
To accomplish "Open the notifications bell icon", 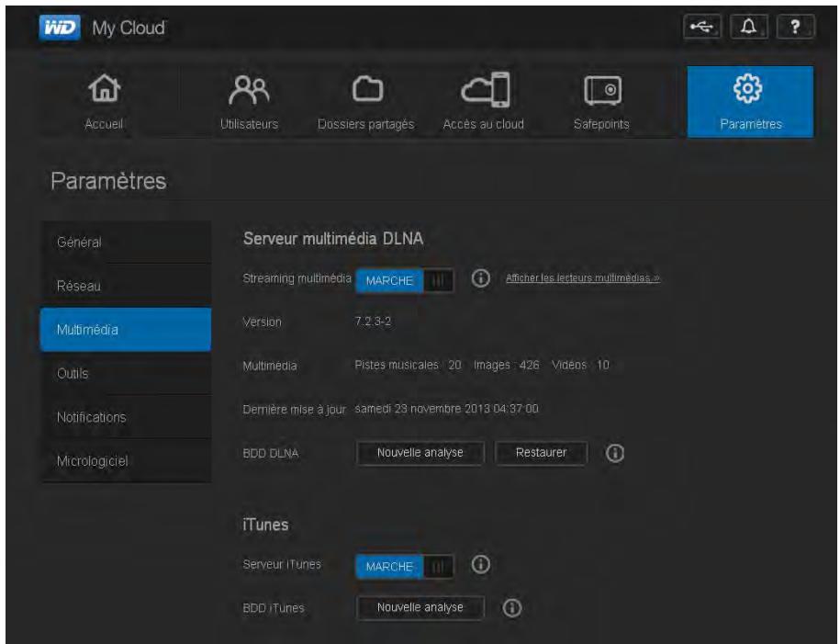I will (x=748, y=27).
